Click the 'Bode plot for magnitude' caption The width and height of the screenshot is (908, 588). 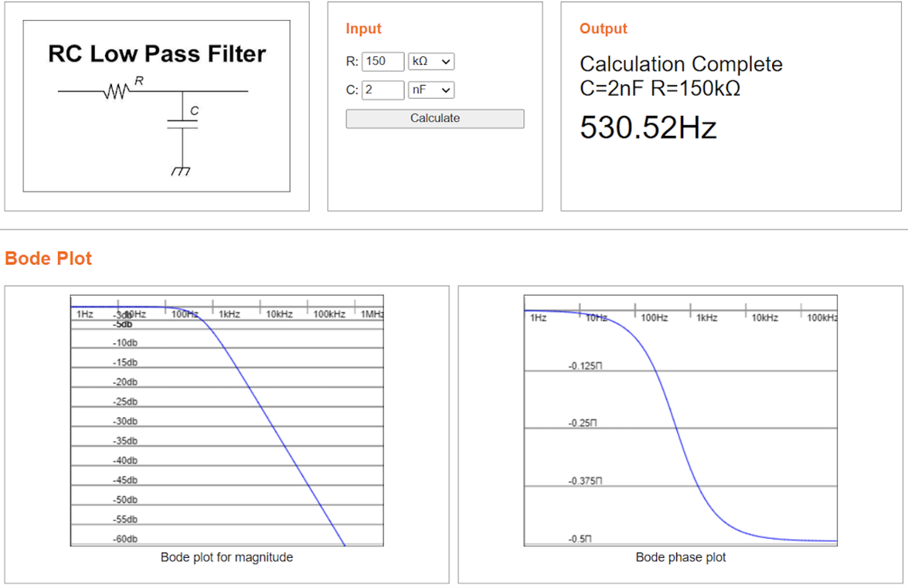pos(226,557)
